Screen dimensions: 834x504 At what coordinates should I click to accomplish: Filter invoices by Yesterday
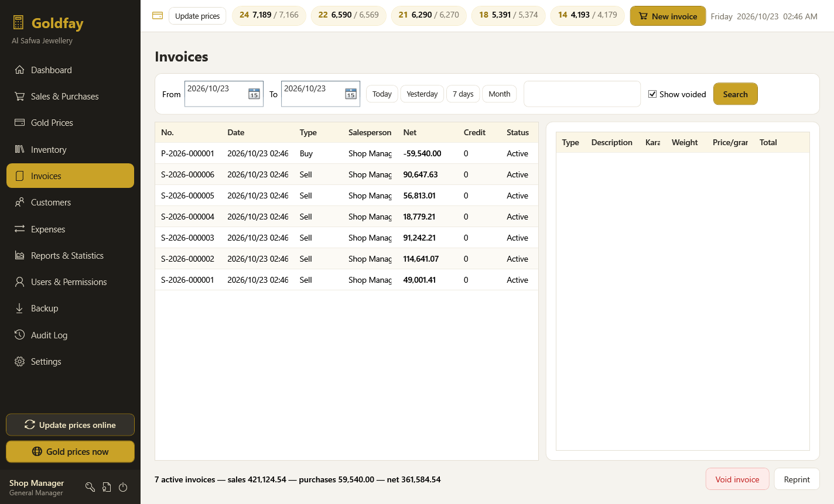[422, 94]
